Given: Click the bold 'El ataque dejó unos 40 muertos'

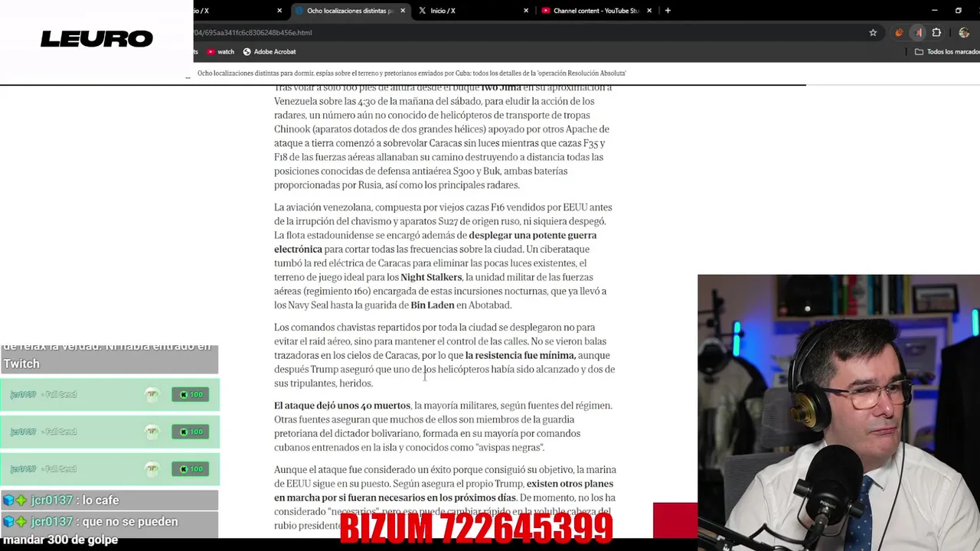Looking at the screenshot, I should coord(342,406).
